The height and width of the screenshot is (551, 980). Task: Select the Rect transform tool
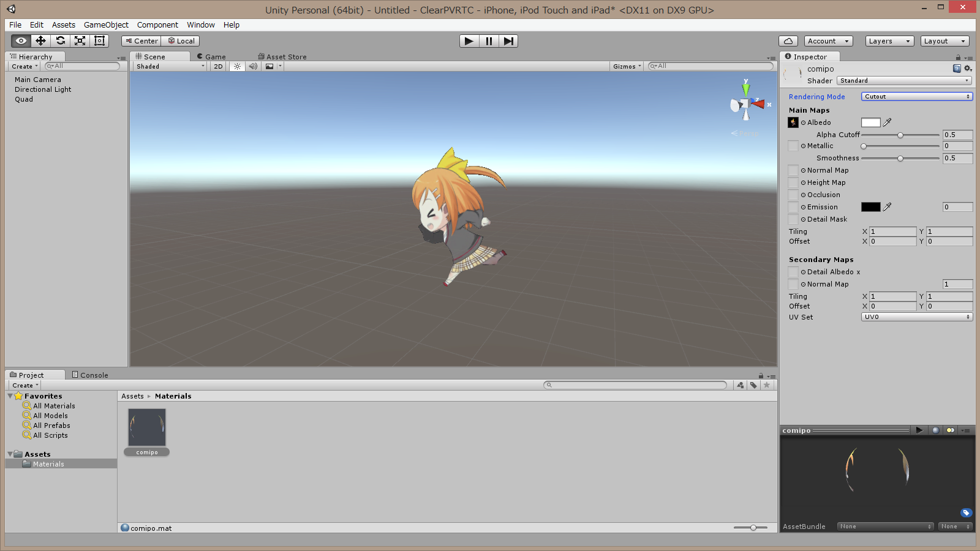tap(99, 41)
